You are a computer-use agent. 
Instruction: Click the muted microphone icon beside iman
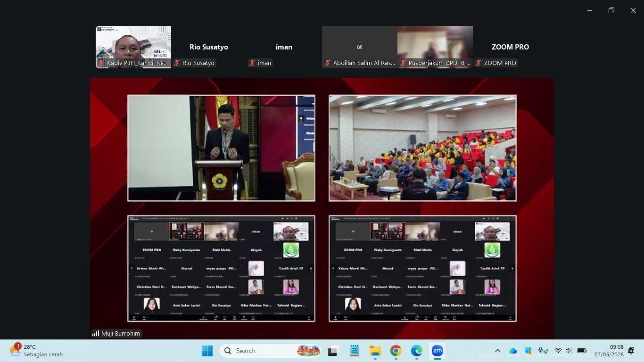point(252,63)
